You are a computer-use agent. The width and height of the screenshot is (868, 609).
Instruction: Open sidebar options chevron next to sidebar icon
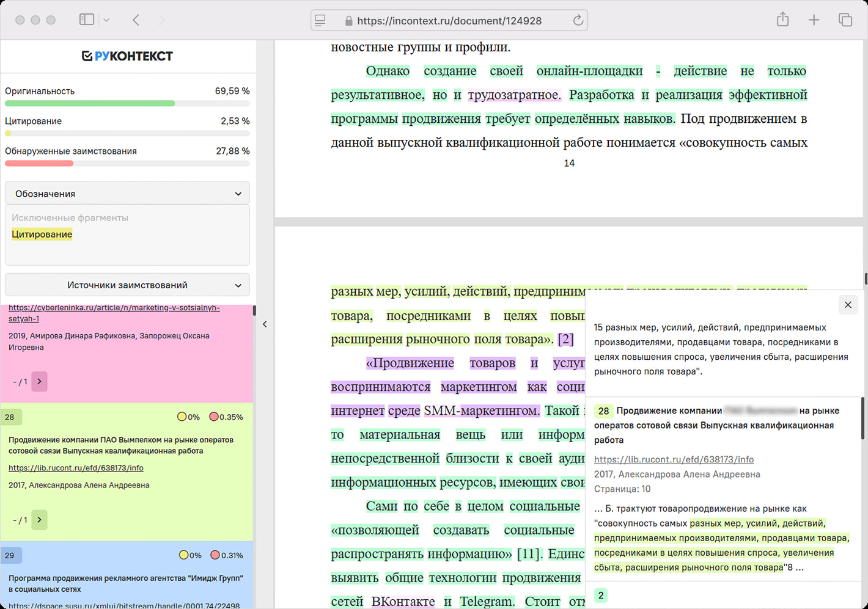coord(106,20)
